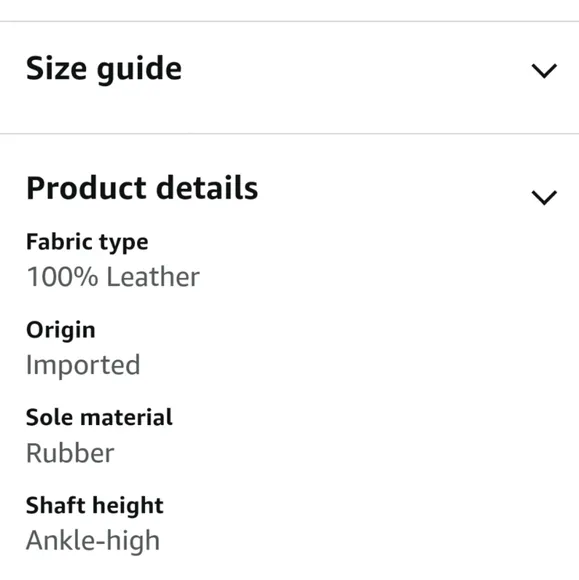Viewport: 579px width, 580px height.
Task: Click the word Sole in sole label
Action: [x=50, y=418]
